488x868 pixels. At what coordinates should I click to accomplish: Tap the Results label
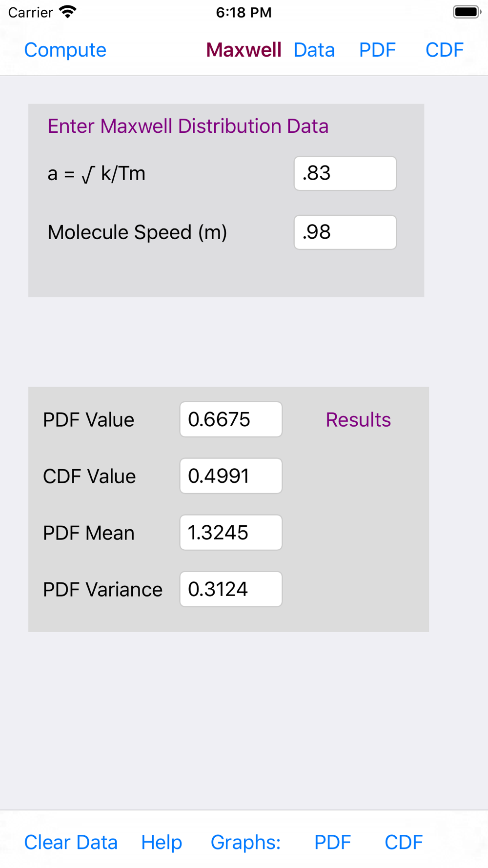pyautogui.click(x=358, y=420)
